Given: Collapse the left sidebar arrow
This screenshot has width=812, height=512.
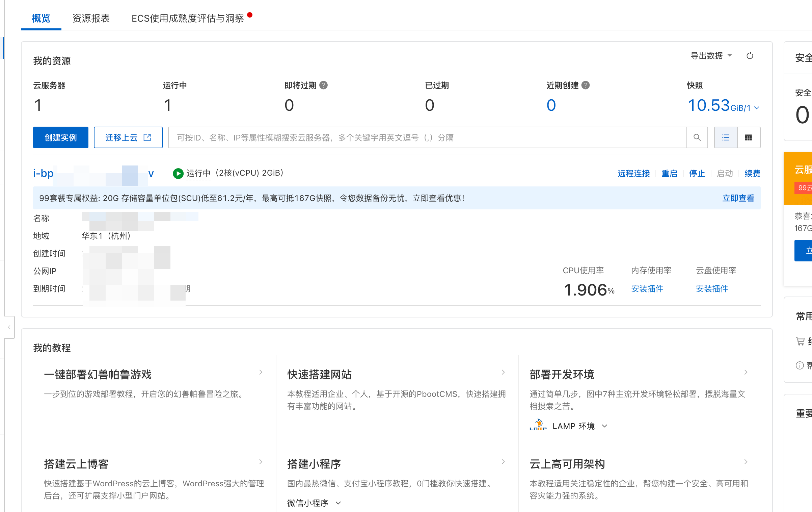Looking at the screenshot, I should coord(9,327).
